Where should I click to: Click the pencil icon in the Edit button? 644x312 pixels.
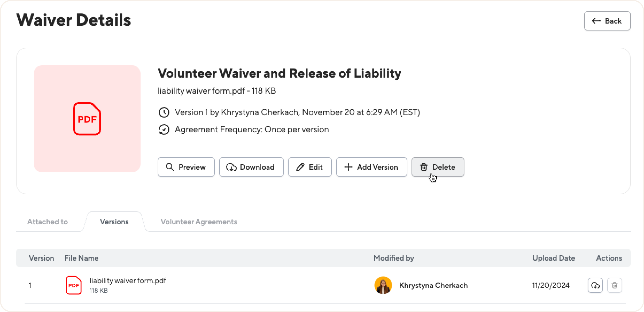pos(300,167)
